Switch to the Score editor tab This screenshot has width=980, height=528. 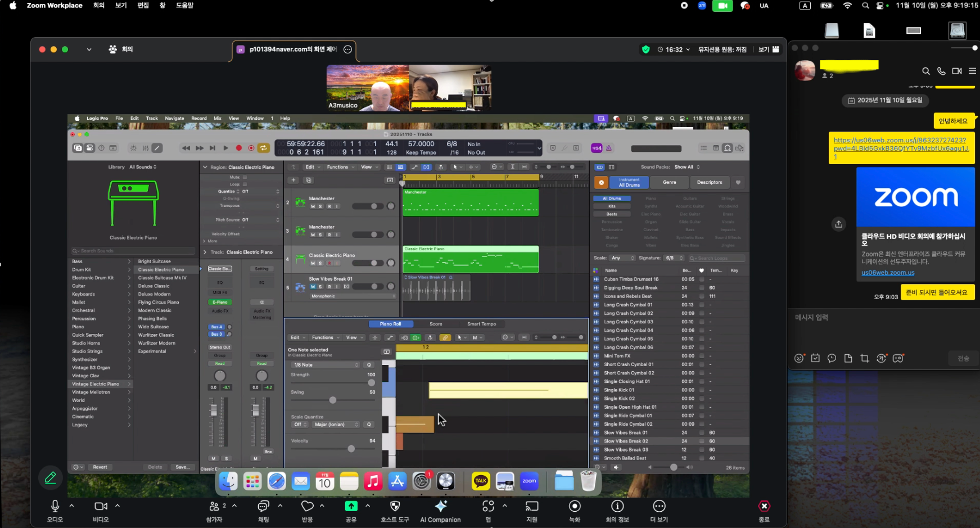tap(436, 324)
